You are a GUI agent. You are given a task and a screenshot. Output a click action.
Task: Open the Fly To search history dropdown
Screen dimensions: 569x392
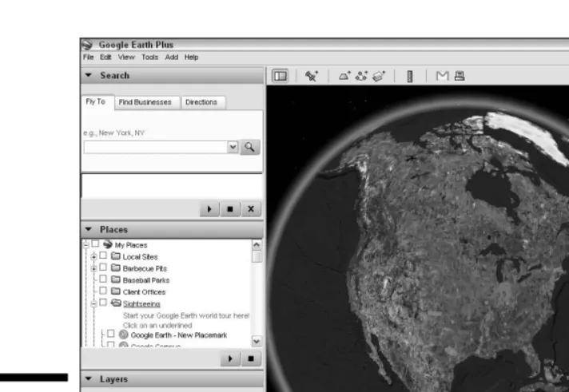point(233,147)
